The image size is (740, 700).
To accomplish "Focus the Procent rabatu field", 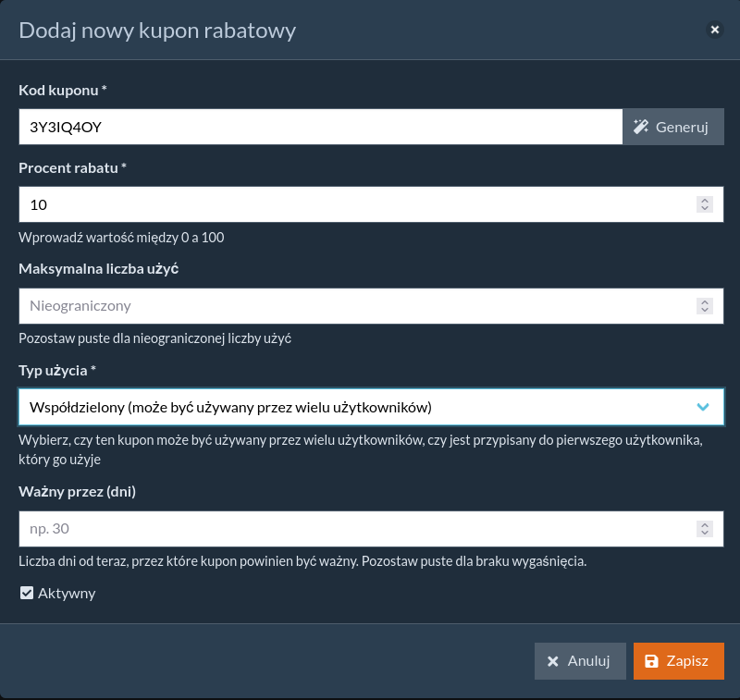I will [x=351, y=204].
